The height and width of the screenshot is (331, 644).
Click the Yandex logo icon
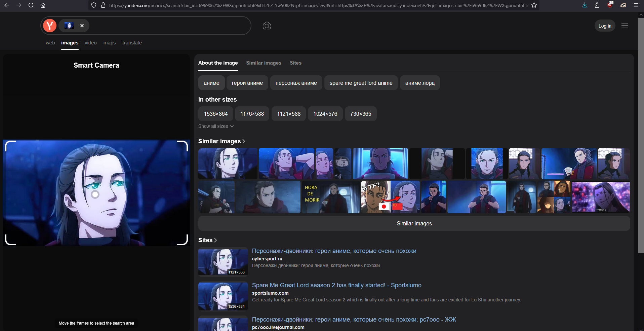(50, 26)
